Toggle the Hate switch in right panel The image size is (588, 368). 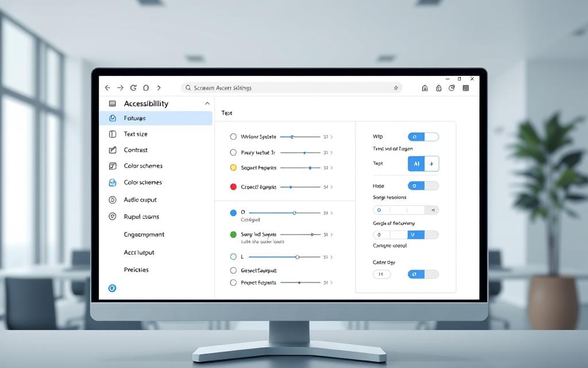point(423,186)
